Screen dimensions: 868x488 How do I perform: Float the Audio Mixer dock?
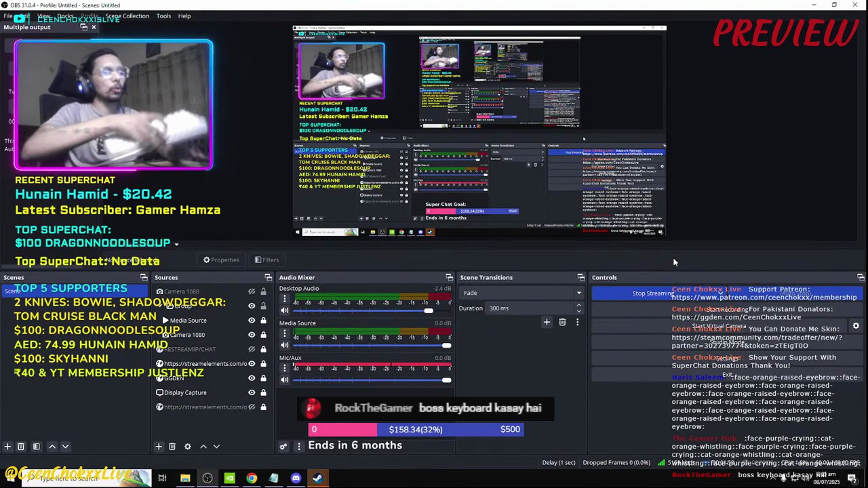click(x=449, y=277)
